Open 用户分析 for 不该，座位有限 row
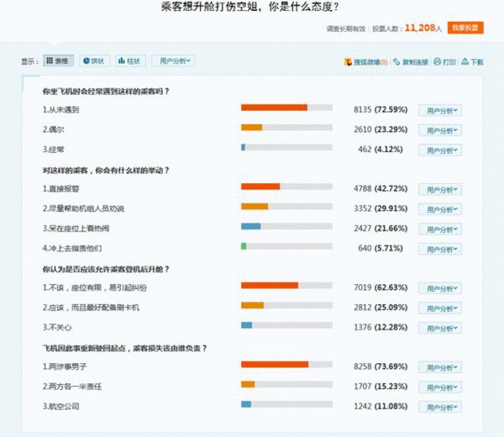The height and width of the screenshot is (437, 504). click(x=440, y=288)
